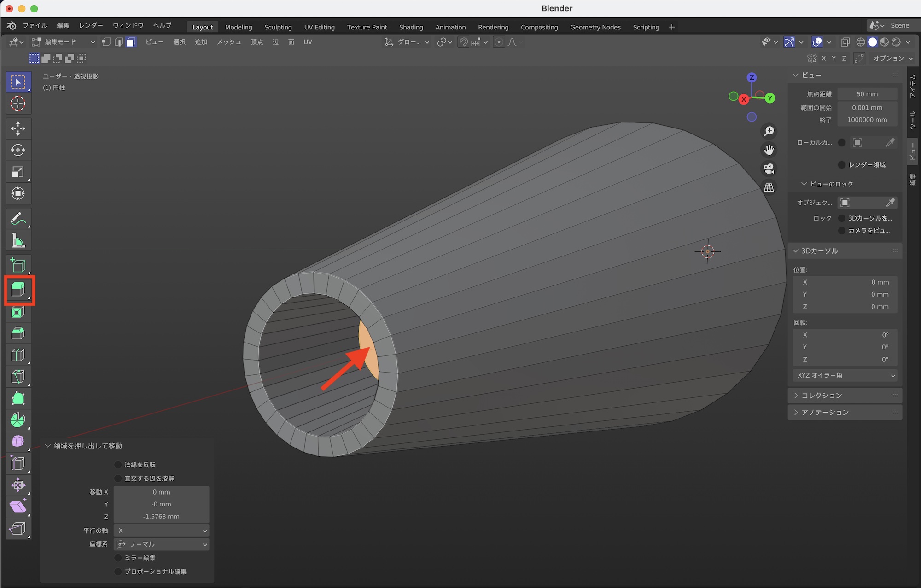Open the Modeling workspace tab

pyautogui.click(x=238, y=27)
